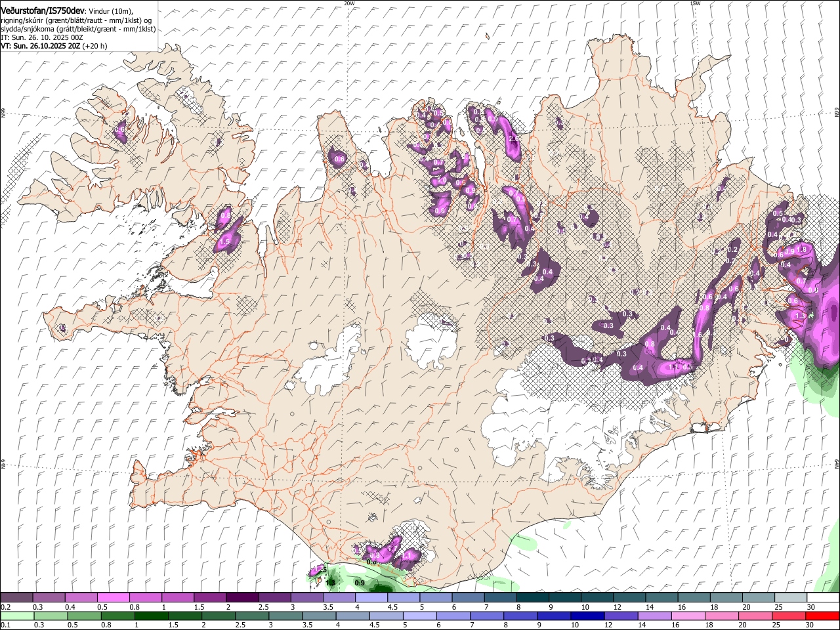Viewport: 840px width, 630px height.
Task: Click the 'rigning/skúrir' legend description line
Action: tap(76, 20)
